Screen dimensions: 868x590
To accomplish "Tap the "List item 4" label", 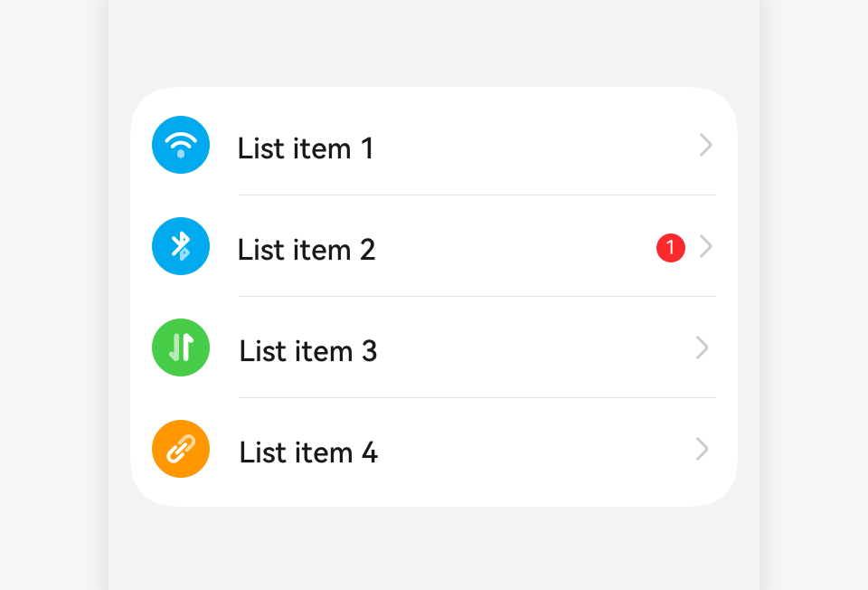I will click(x=307, y=452).
